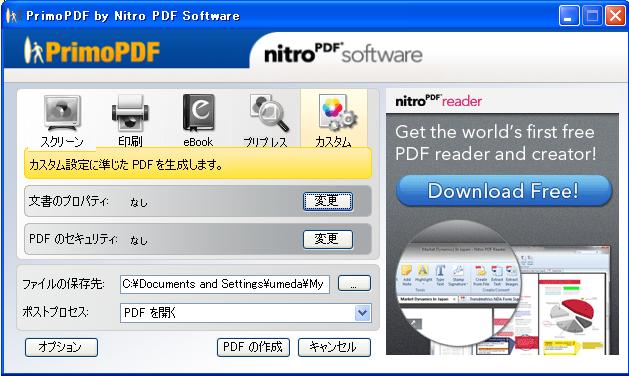This screenshot has width=629, height=376.
Task: Open the オプション (Options) button
Action: point(61,347)
